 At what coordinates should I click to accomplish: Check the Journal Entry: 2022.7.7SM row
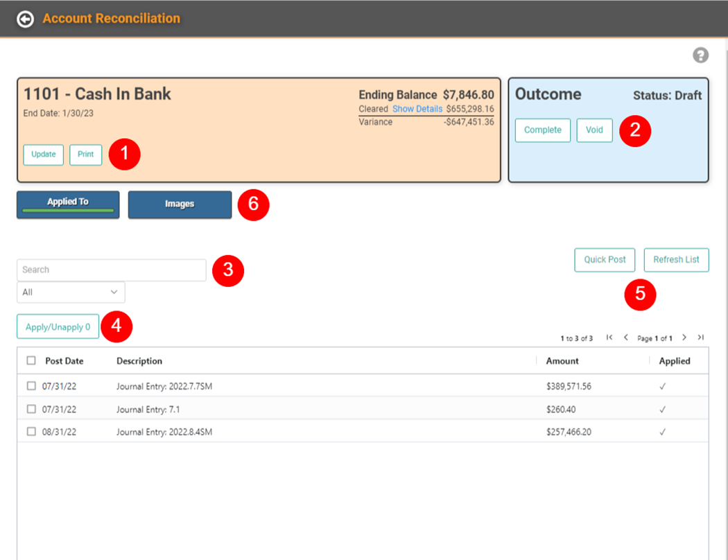[31, 386]
